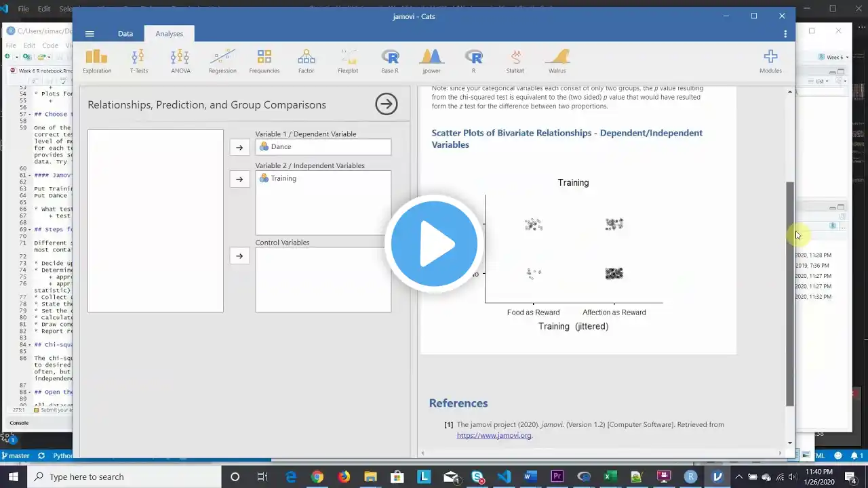Viewport: 868px width, 488px height.
Task: Open the Frequencies analysis menu
Action: (264, 61)
